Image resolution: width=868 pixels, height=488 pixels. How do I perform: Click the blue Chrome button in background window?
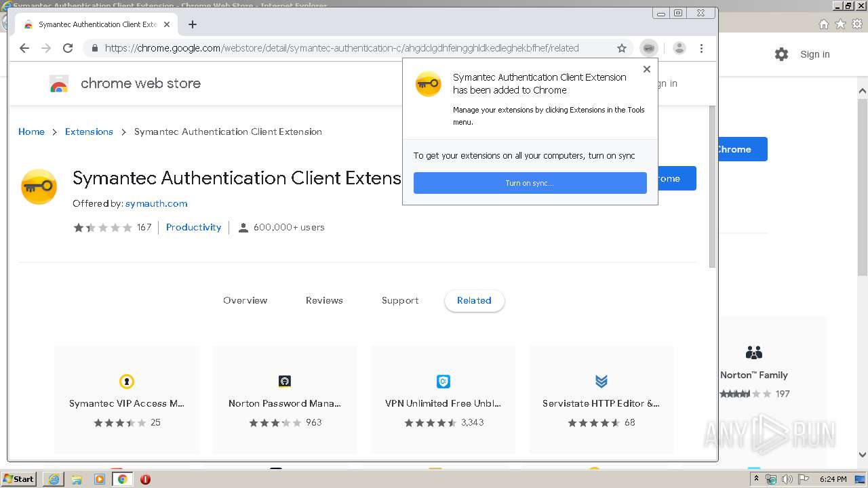coord(742,149)
